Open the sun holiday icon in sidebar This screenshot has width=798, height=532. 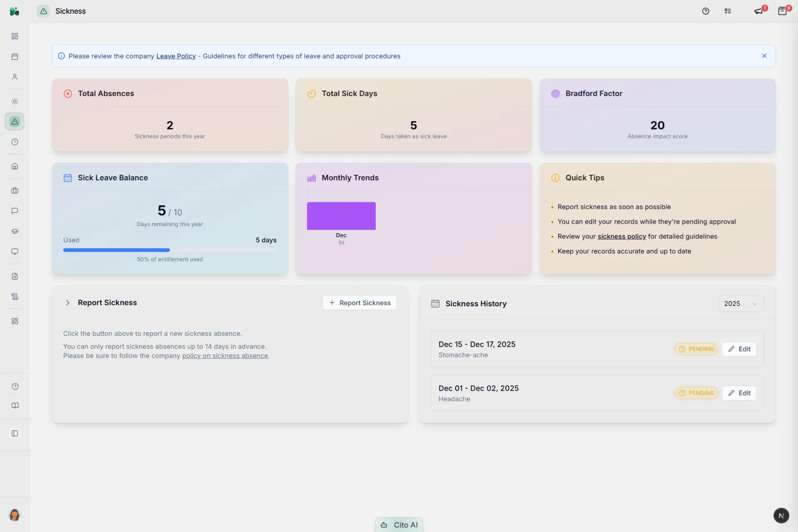[15, 101]
